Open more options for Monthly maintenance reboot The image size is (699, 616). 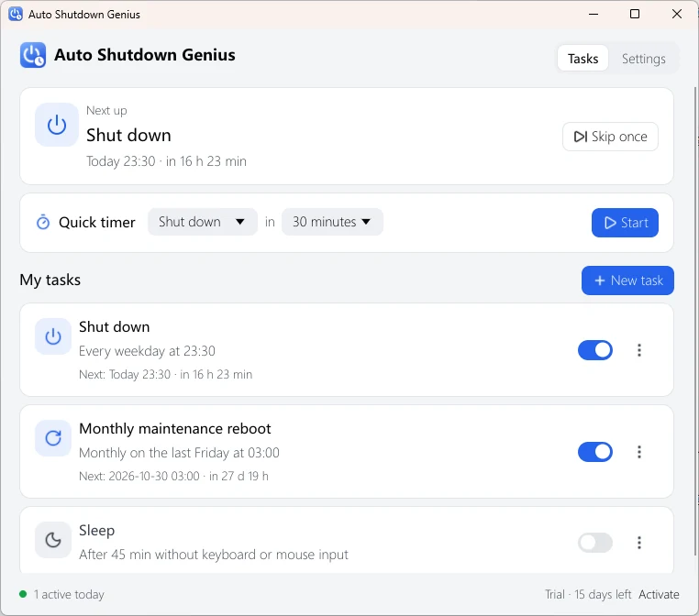638,452
